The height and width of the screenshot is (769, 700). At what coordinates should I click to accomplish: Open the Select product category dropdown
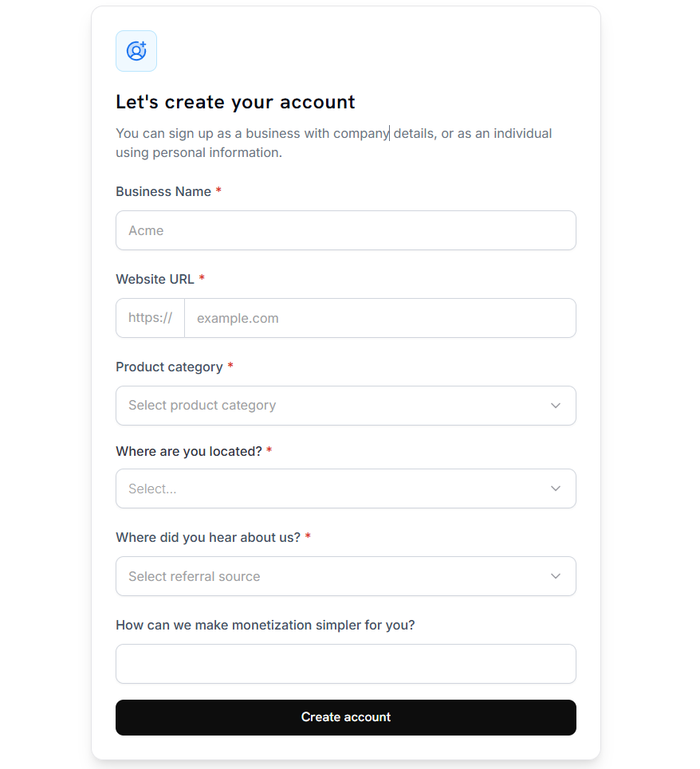pyautogui.click(x=335, y=406)
